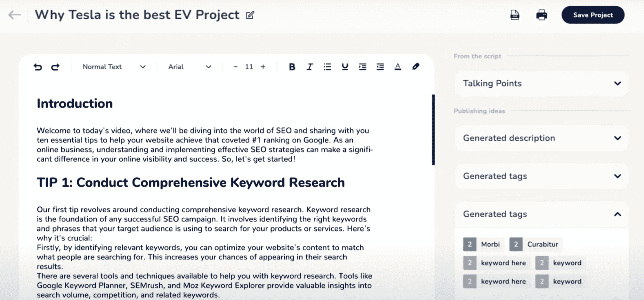The image size is (644, 300).
Task: Open the Arial font dropdown
Action: [x=190, y=67]
